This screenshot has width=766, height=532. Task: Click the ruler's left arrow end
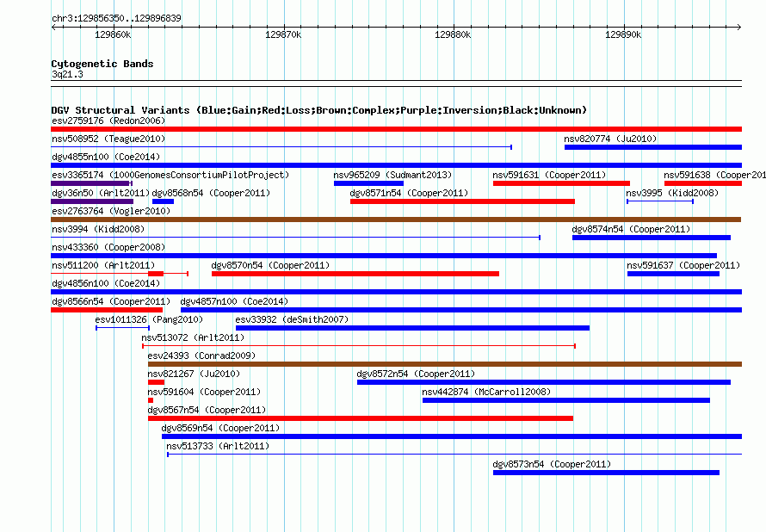coord(53,27)
